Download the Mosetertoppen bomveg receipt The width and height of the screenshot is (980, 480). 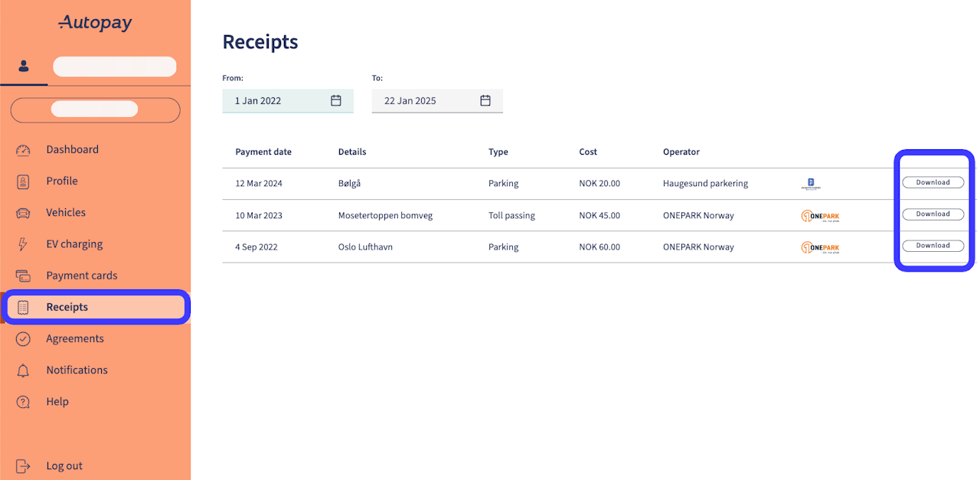(933, 214)
